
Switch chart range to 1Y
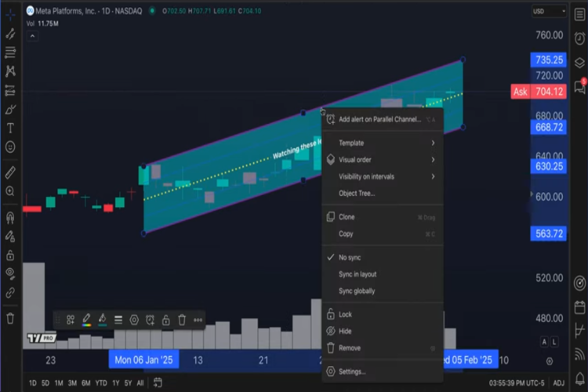[x=116, y=383]
